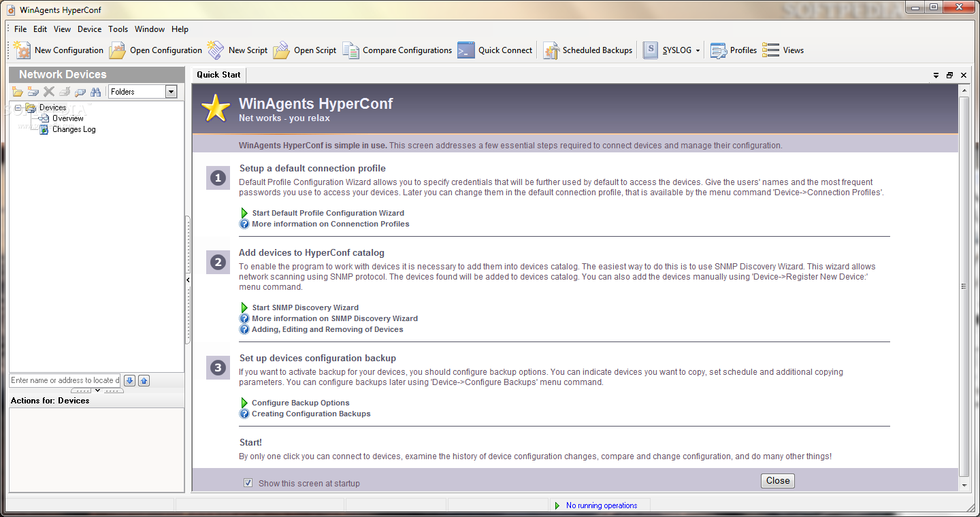The height and width of the screenshot is (517, 980).
Task: Click green arrow beside Start SNMP Discovery Wizard
Action: 244,307
